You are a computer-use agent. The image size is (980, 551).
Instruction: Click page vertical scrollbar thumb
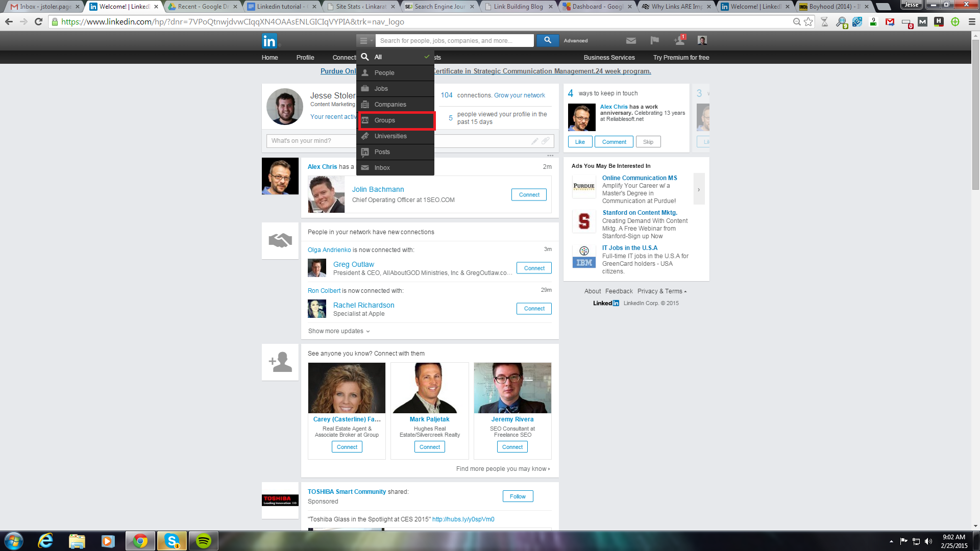[975, 115]
